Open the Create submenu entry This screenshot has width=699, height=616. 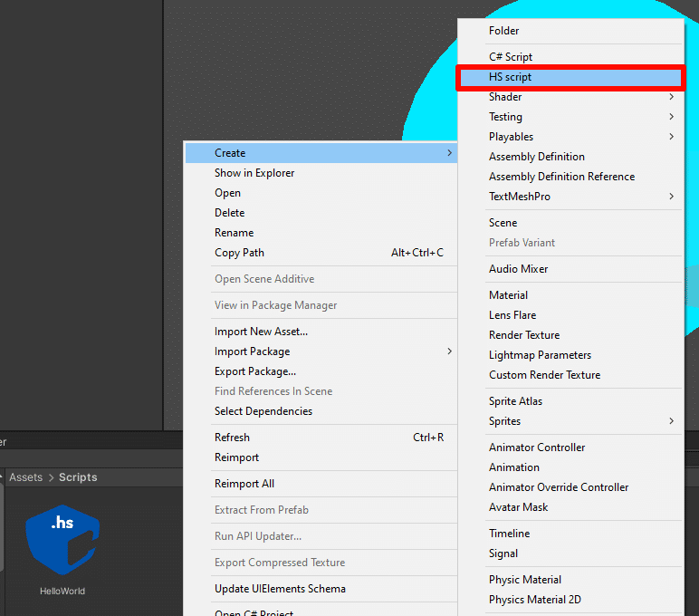(x=321, y=153)
